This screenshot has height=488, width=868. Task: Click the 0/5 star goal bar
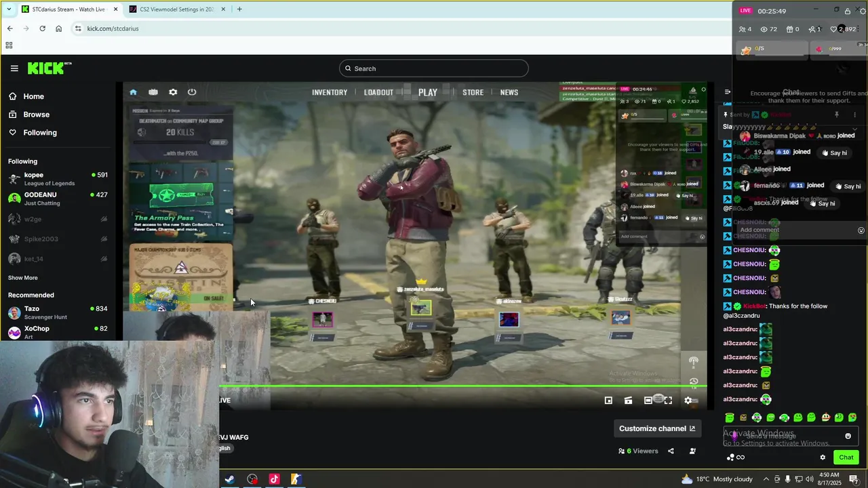coord(772,49)
